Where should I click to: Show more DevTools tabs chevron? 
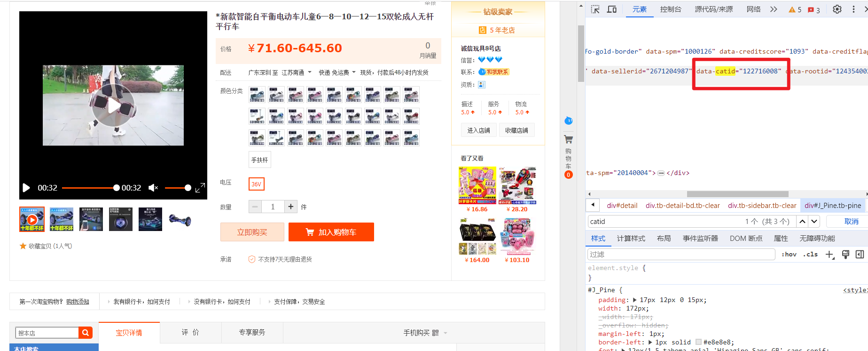pos(774,9)
